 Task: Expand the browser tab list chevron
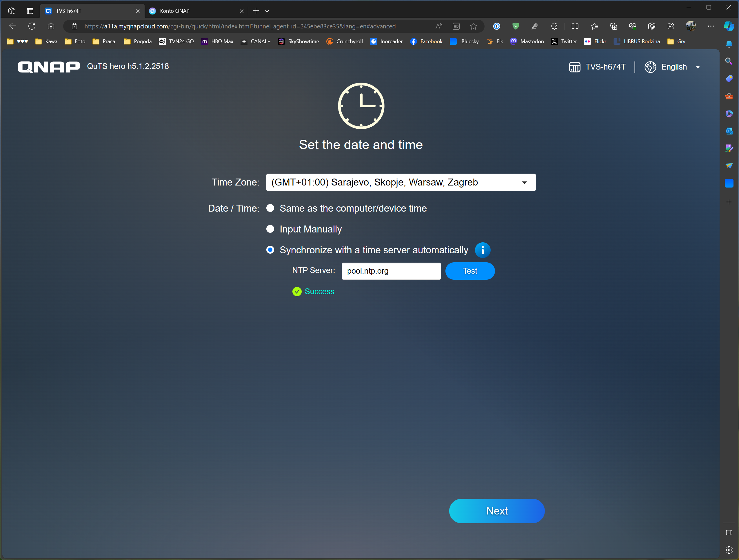click(x=267, y=11)
